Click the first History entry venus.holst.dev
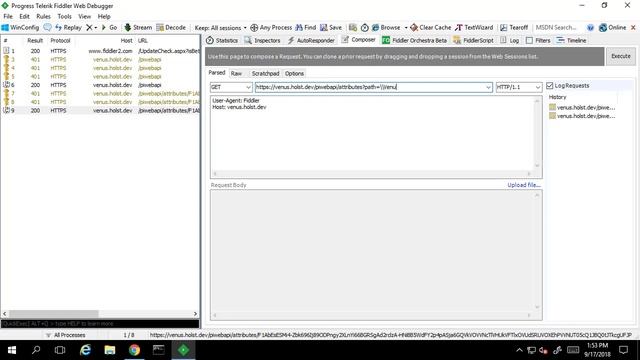640x360 pixels. pyautogui.click(x=582, y=107)
